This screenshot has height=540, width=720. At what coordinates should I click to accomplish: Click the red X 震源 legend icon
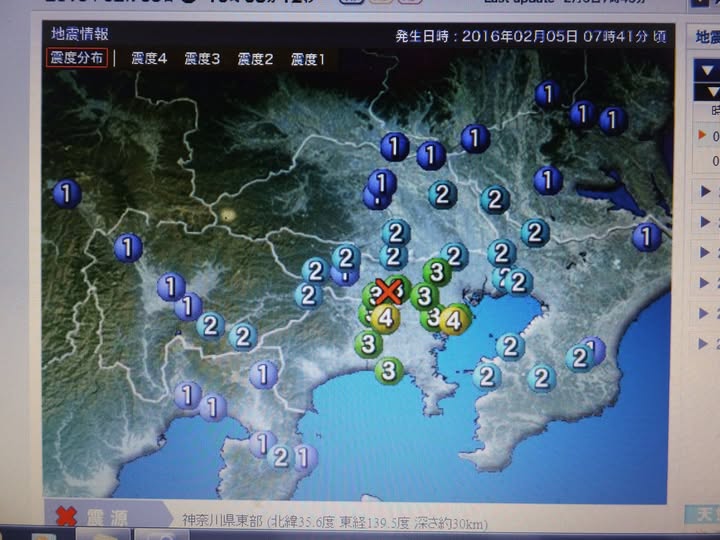66,517
